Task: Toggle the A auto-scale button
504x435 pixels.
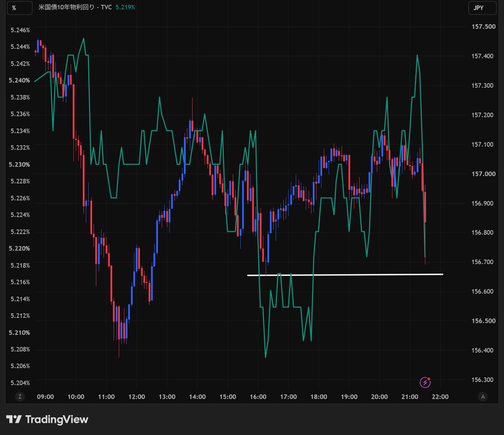Action: (x=483, y=396)
